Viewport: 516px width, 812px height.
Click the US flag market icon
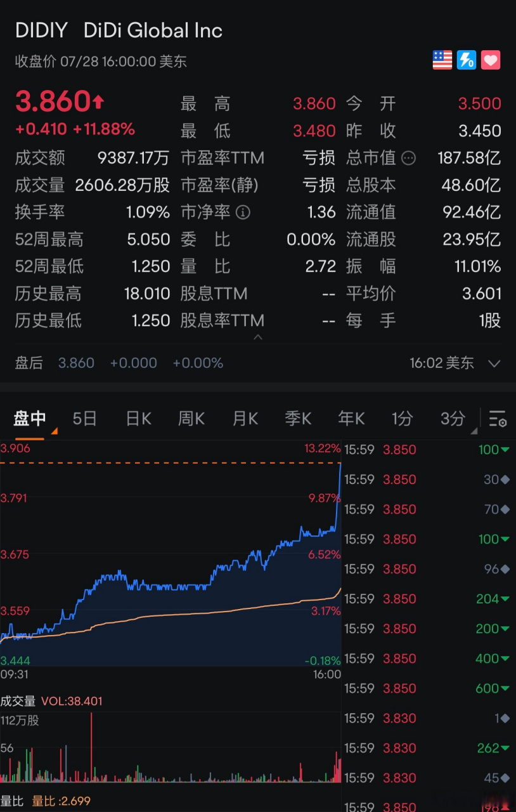click(442, 60)
